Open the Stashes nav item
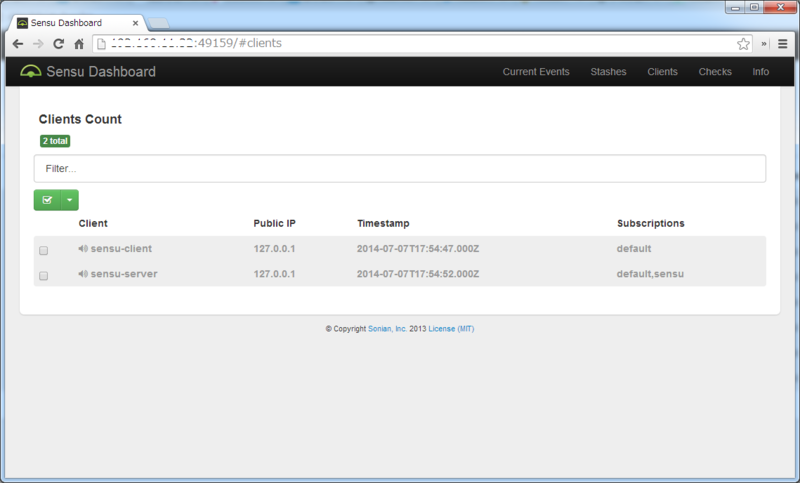This screenshot has height=483, width=800. [x=608, y=72]
